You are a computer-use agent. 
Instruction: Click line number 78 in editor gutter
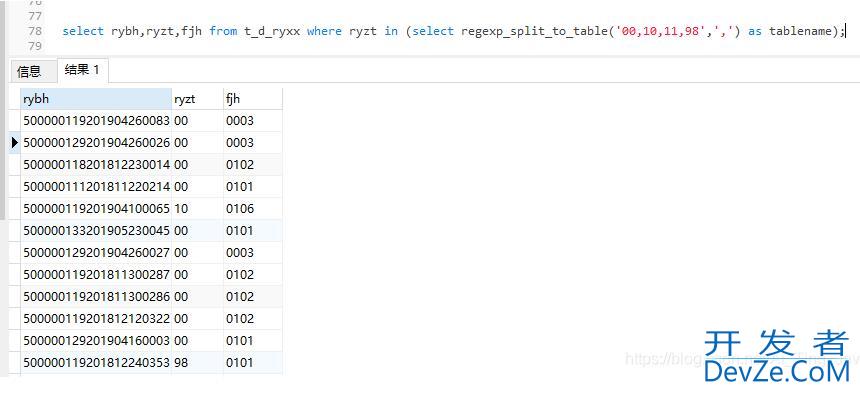click(35, 31)
